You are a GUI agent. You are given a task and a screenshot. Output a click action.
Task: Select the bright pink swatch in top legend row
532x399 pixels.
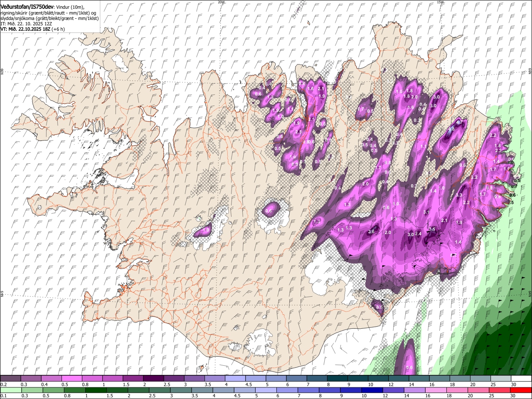[x=71, y=378]
